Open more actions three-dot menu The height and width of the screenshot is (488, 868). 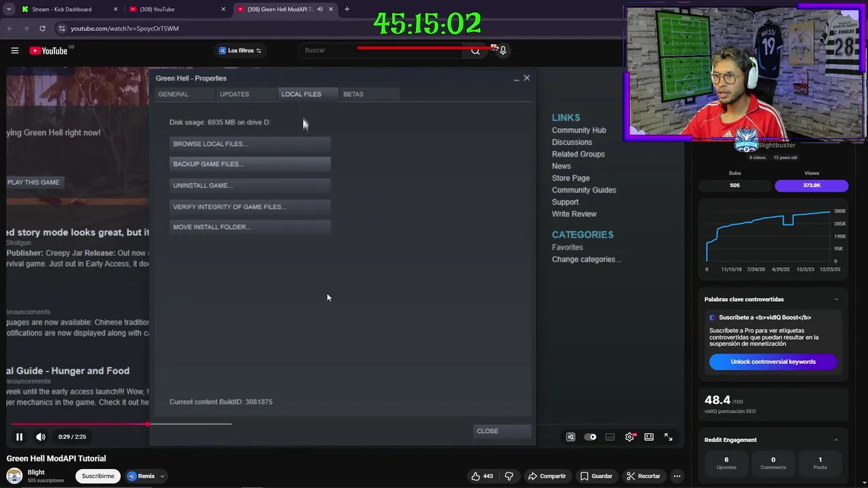(677, 476)
